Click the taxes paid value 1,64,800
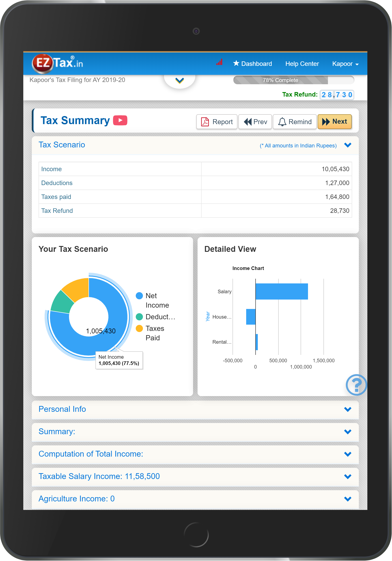This screenshot has width=392, height=561. (x=337, y=197)
